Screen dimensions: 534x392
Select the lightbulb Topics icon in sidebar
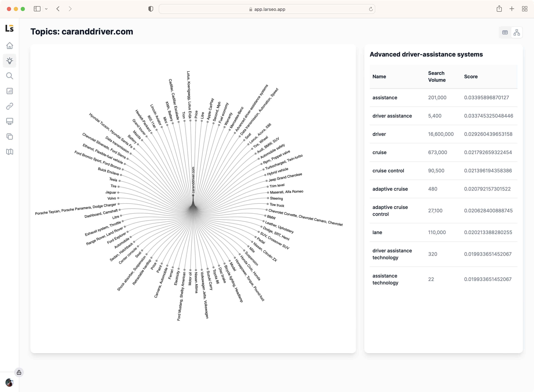[x=9, y=61]
